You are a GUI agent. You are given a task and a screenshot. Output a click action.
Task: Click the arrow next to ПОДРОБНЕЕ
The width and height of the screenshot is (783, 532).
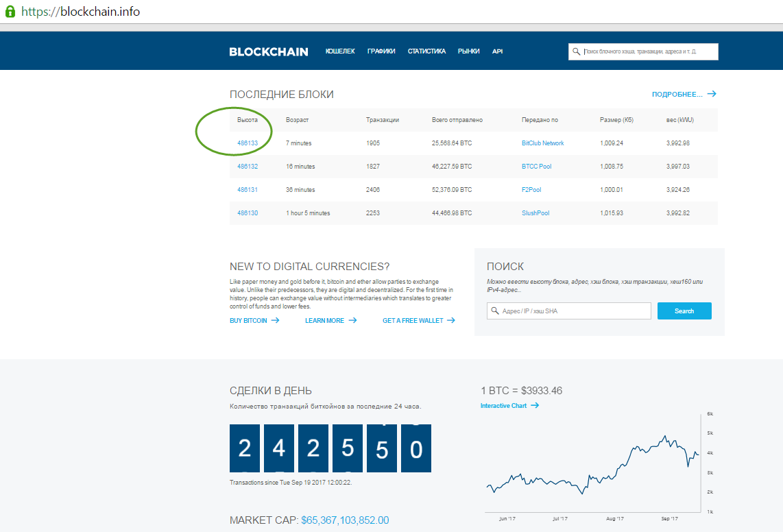point(712,94)
